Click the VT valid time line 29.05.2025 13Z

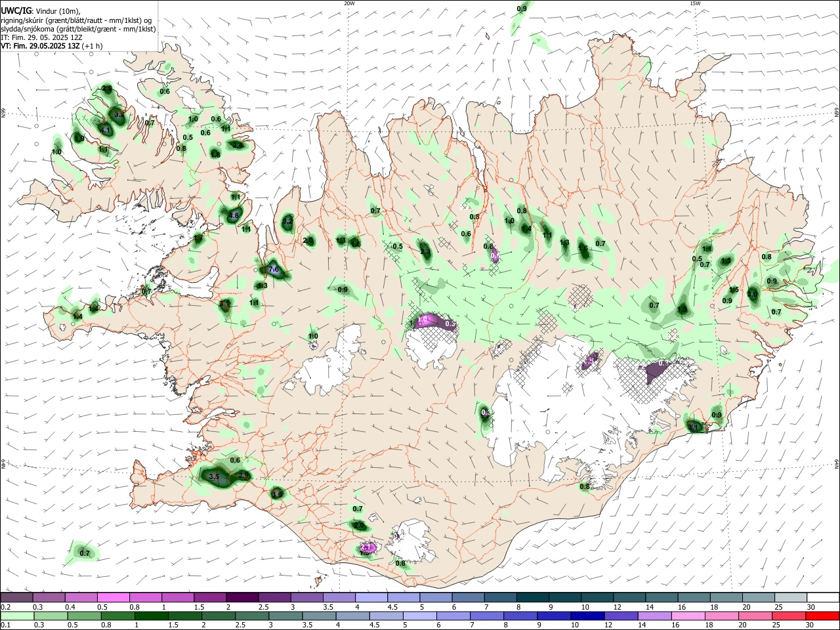pyautogui.click(x=51, y=46)
